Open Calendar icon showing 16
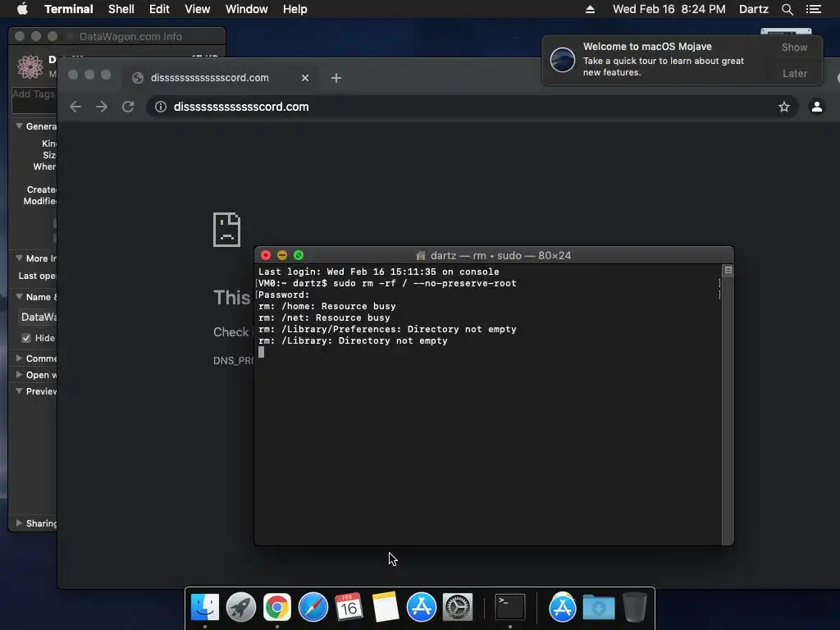The height and width of the screenshot is (630, 840). pos(349,608)
